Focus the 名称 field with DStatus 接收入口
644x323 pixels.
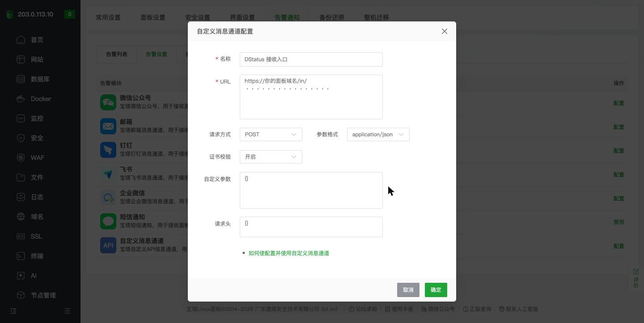(311, 59)
